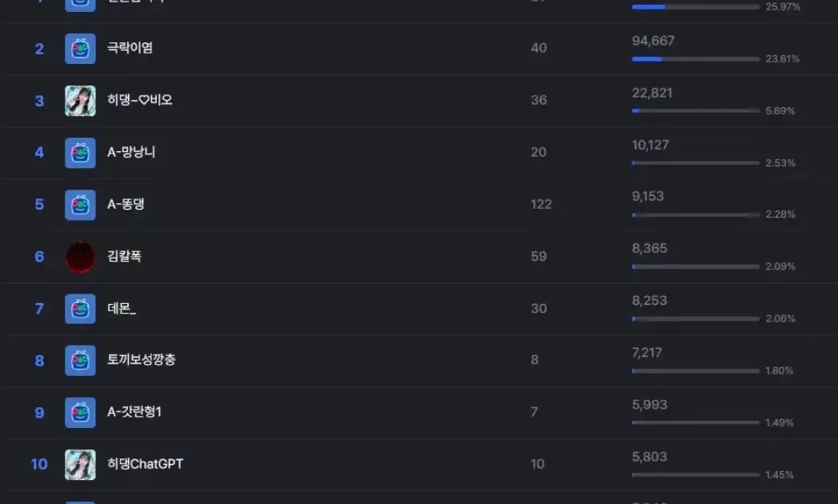
Task: Click the progress bar showing 5.69%
Action: [x=695, y=111]
